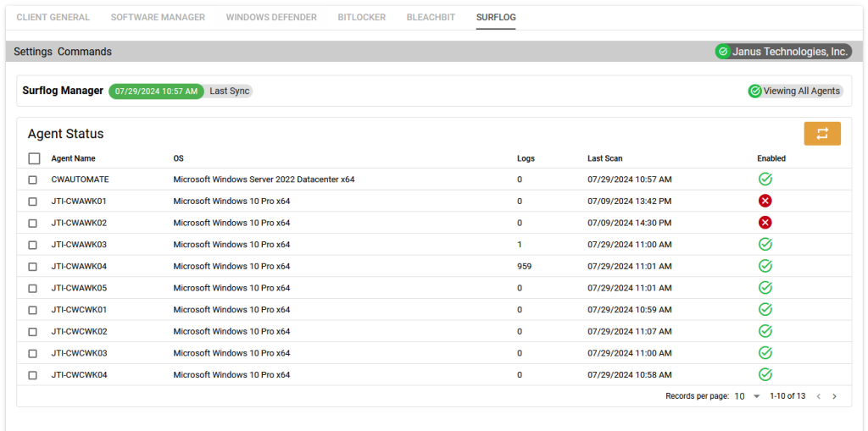
Task: Check the JTI-CWCWK02 row checkbox
Action: (33, 331)
